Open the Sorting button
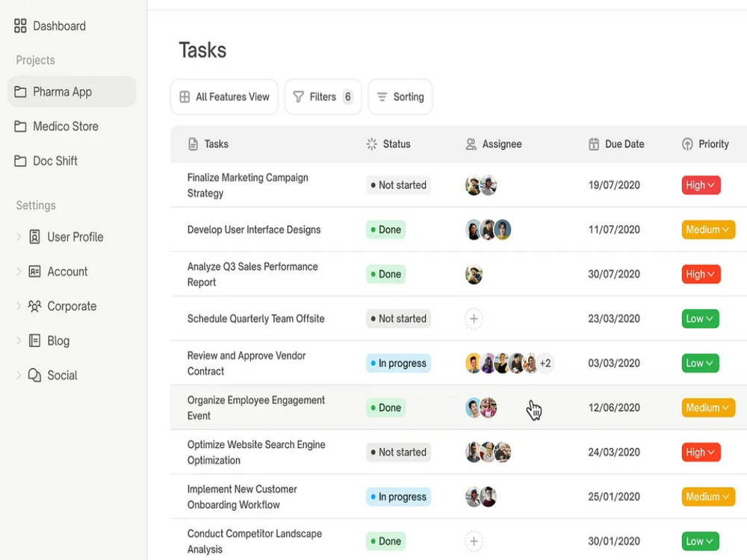Viewport: 747px width, 560px height. (400, 96)
